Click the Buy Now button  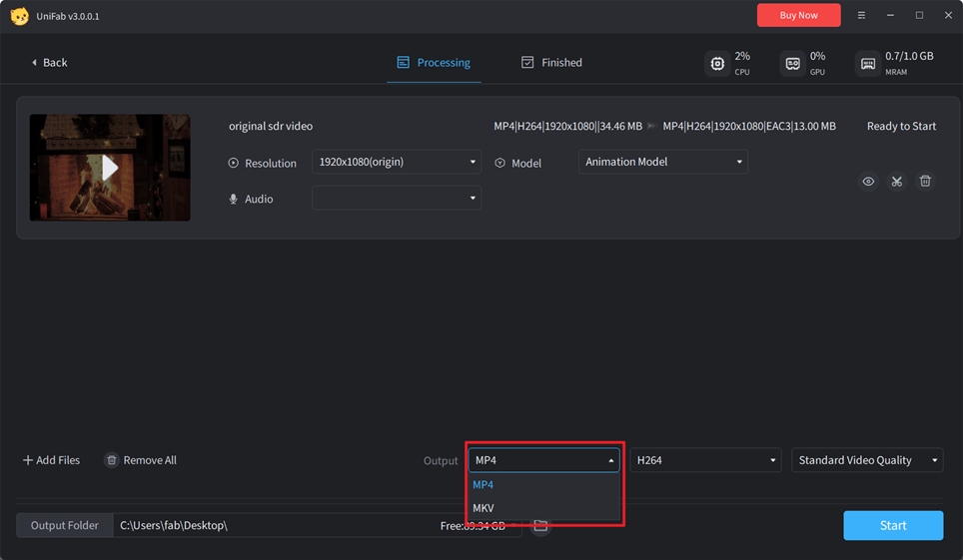[798, 16]
